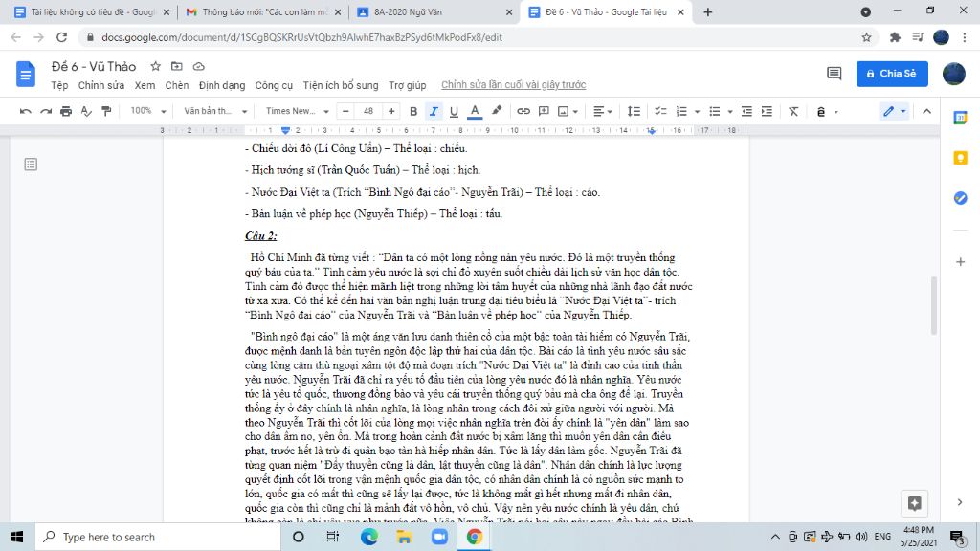Switch to Gmail Thông báo mới tab

click(x=264, y=12)
